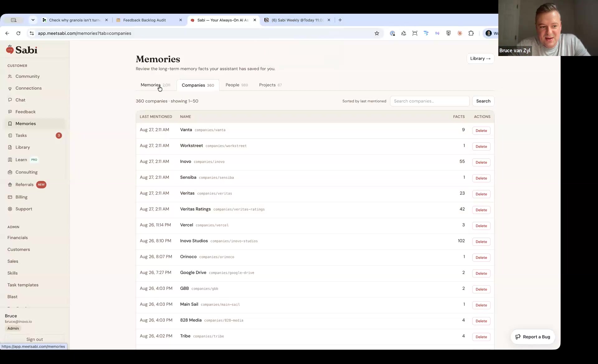Click the Search companies input field

(x=430, y=101)
